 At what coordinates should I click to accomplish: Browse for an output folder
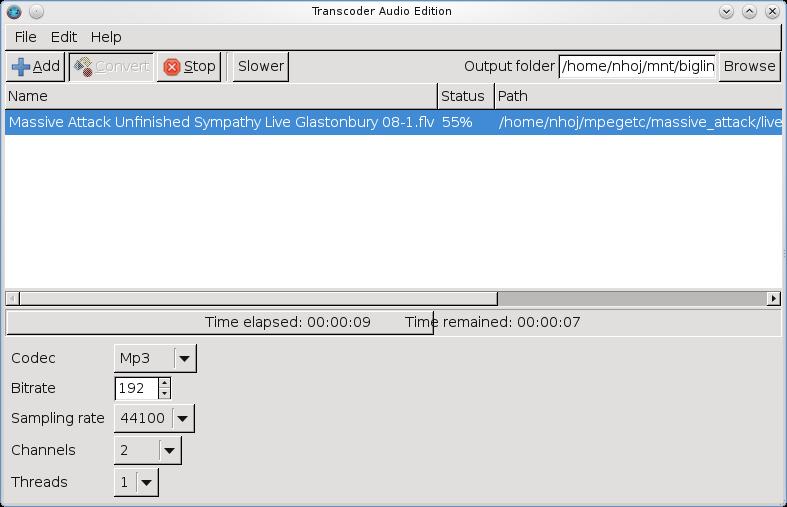(749, 66)
